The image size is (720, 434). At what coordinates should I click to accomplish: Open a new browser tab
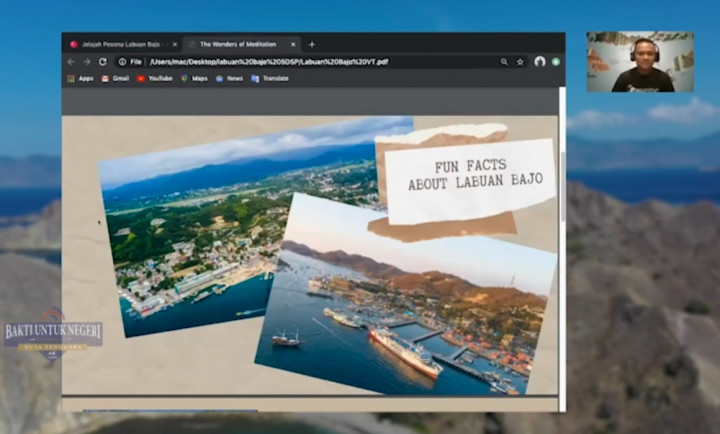pos(312,44)
